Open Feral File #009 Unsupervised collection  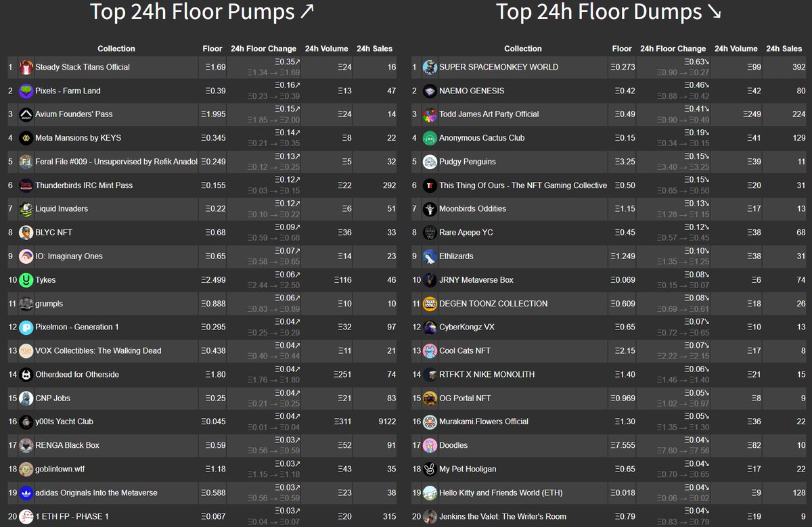click(116, 162)
